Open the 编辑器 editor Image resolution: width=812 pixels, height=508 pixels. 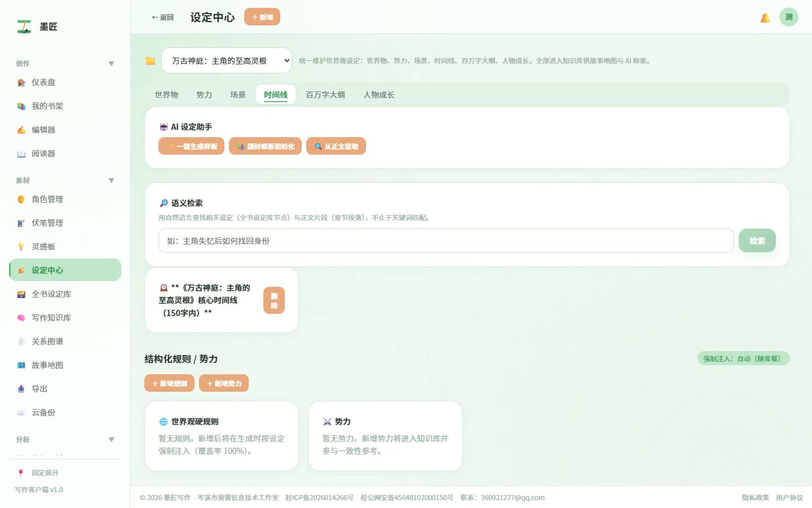[65, 130]
